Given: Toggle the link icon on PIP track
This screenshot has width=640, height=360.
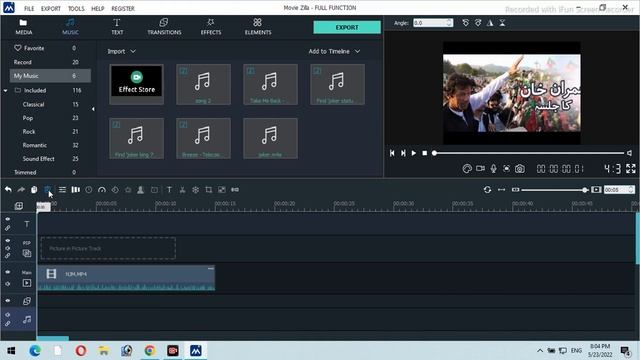Looking at the screenshot, I should (x=8, y=256).
